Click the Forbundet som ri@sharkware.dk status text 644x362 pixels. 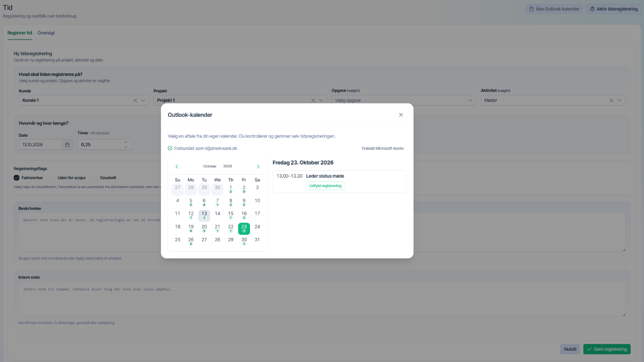[x=206, y=148]
